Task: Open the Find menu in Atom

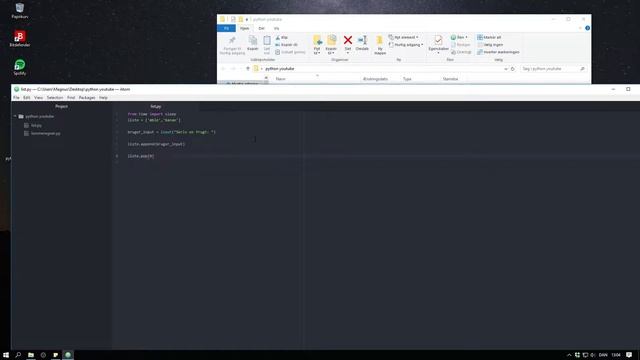Action: (x=71, y=98)
